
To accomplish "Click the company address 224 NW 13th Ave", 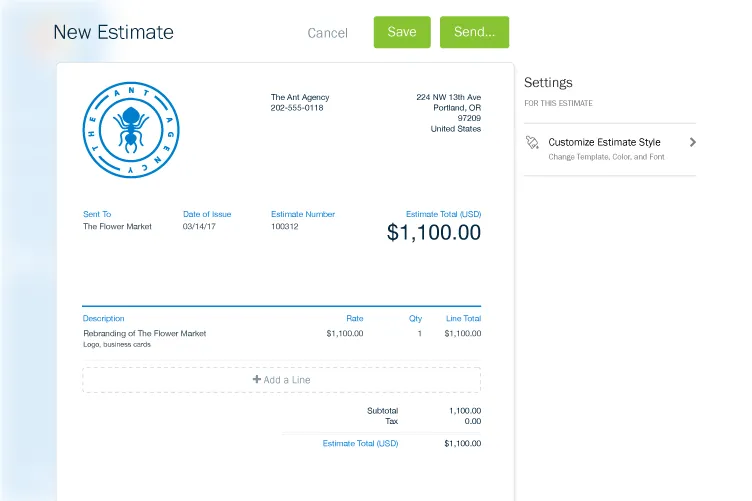I will pyautogui.click(x=448, y=98).
